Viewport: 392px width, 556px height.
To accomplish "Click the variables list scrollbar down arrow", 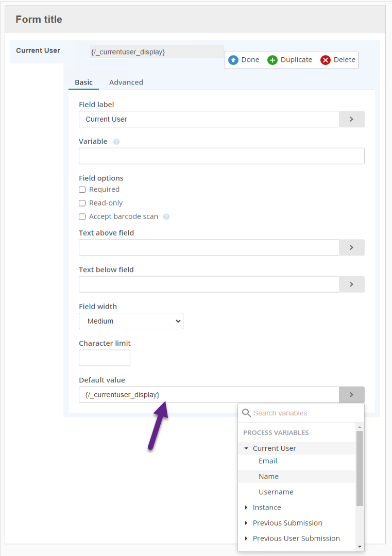I will click(360, 546).
